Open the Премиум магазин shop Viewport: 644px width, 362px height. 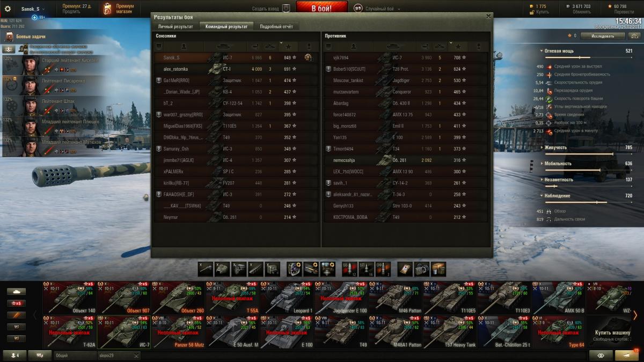coord(119,9)
